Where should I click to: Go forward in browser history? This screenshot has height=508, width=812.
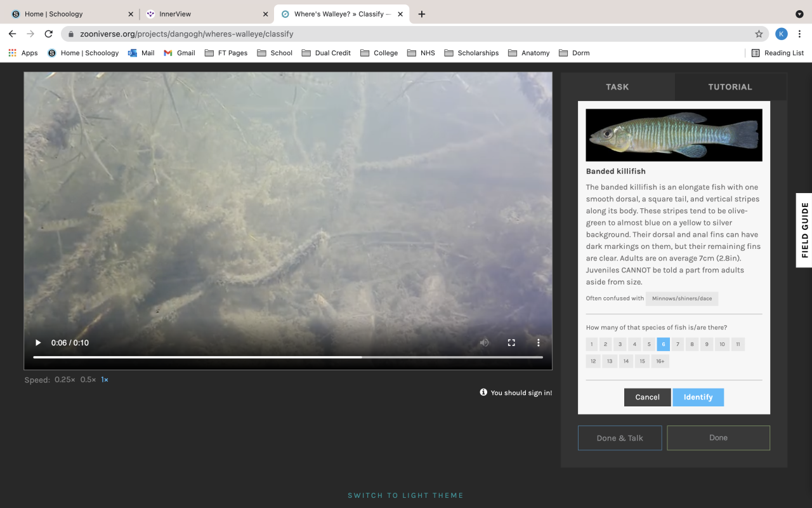coord(30,34)
